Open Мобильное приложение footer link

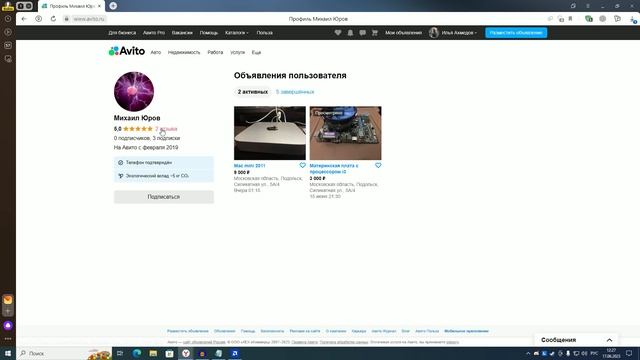pos(466,331)
